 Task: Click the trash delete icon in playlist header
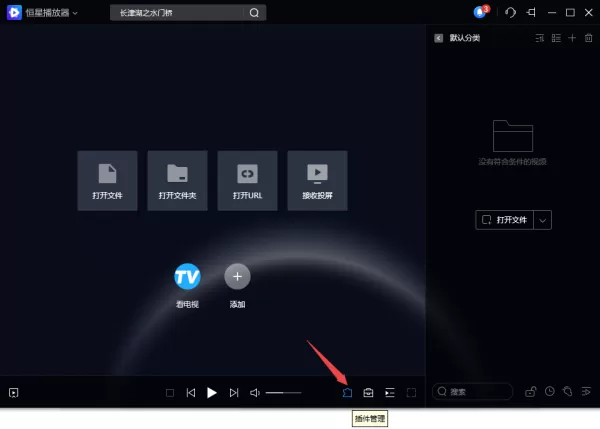(589, 38)
